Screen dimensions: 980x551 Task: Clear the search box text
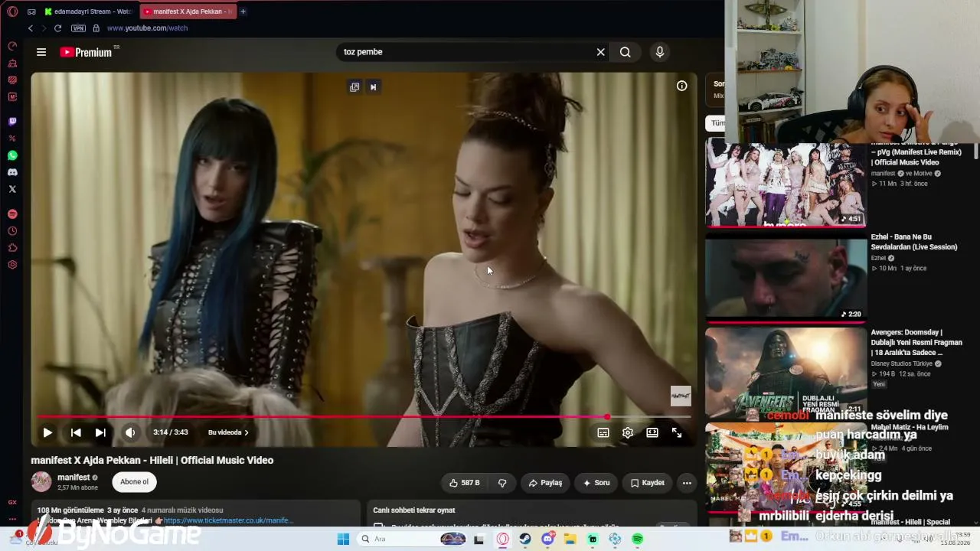coord(600,52)
